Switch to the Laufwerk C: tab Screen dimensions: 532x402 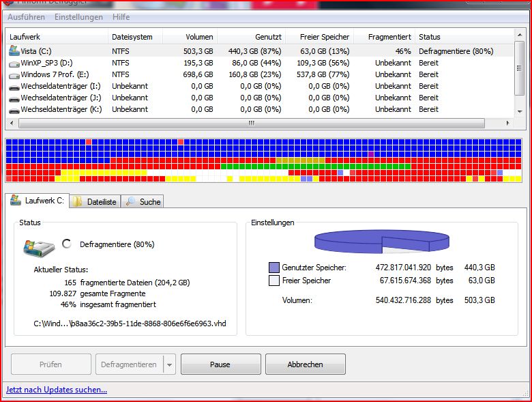(38, 201)
